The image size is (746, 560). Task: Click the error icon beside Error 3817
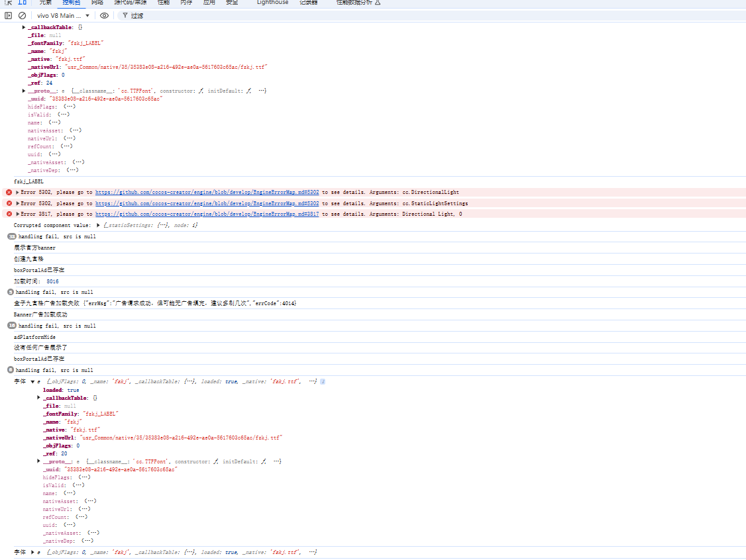point(9,214)
